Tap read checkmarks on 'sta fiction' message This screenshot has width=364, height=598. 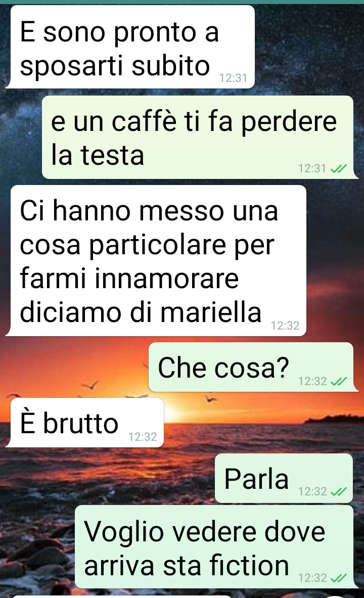pyautogui.click(x=338, y=578)
